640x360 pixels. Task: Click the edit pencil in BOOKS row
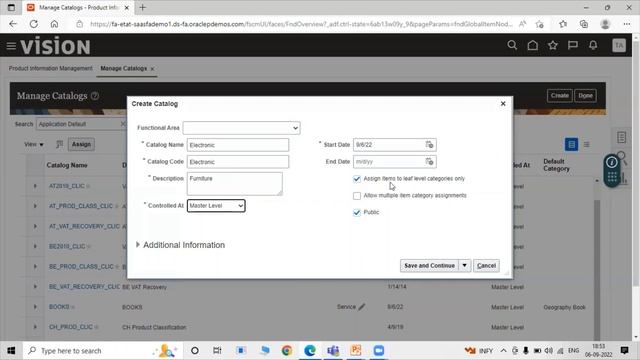pyautogui.click(x=362, y=307)
